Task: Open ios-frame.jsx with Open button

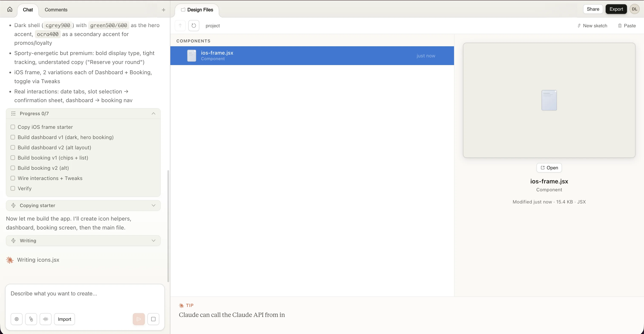Action: [x=549, y=168]
